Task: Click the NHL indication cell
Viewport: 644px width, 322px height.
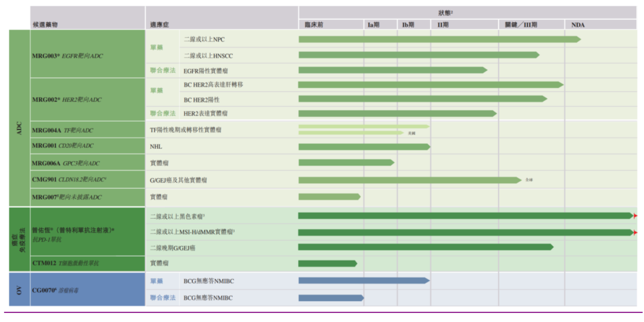Action: tap(222, 147)
